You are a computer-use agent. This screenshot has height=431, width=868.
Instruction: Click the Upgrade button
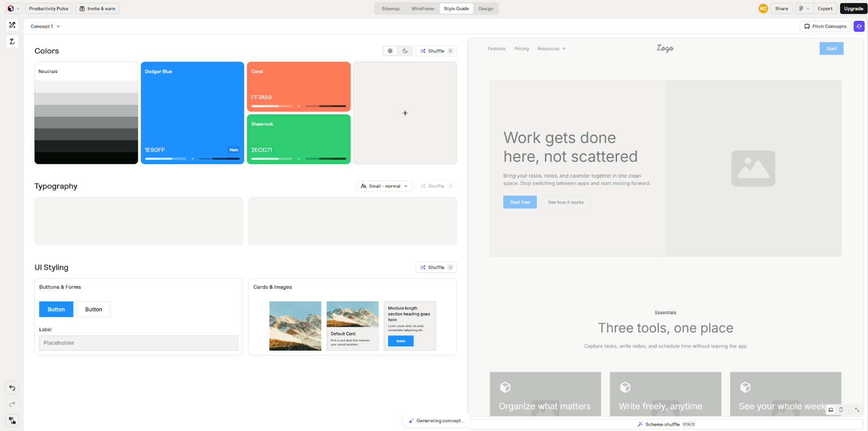point(853,8)
